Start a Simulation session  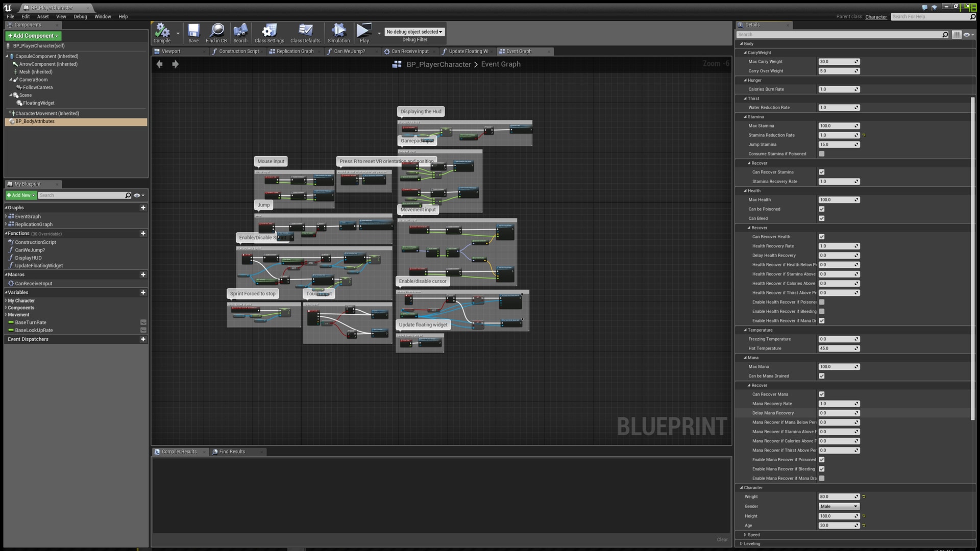[x=338, y=33]
